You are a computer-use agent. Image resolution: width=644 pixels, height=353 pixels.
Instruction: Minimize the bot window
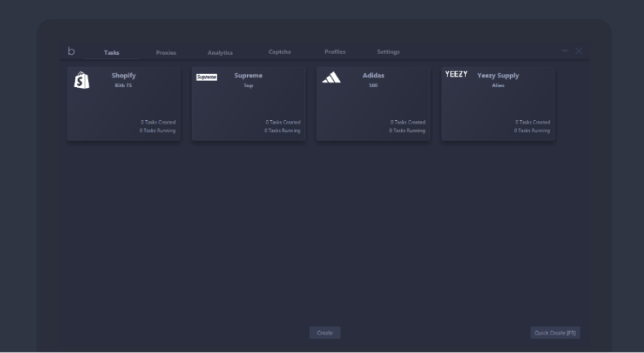point(564,51)
